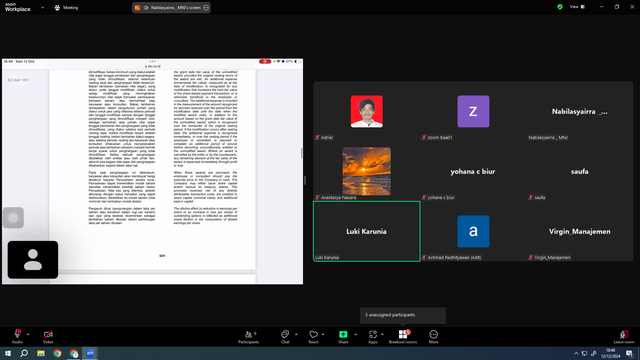Open the Apps menu

click(373, 336)
